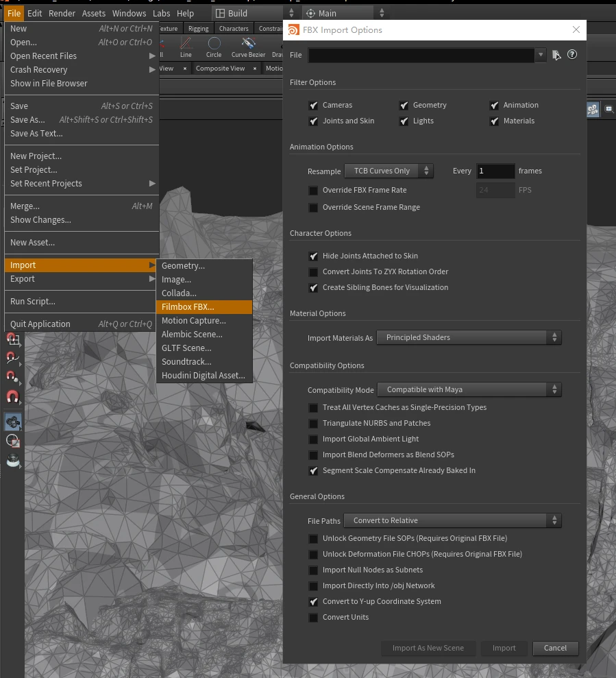Open the Compatibility Mode dropdown
The width and height of the screenshot is (616, 678).
coord(469,389)
